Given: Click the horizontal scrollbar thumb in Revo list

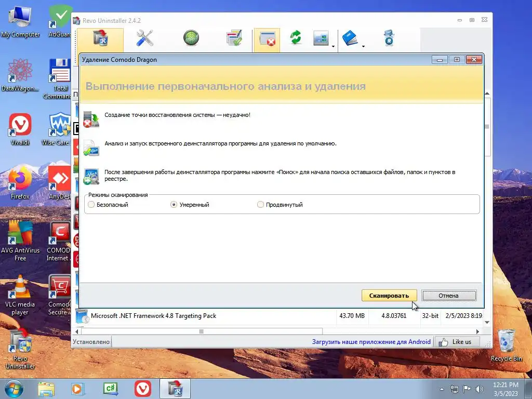Looking at the screenshot, I should pos(202,331).
